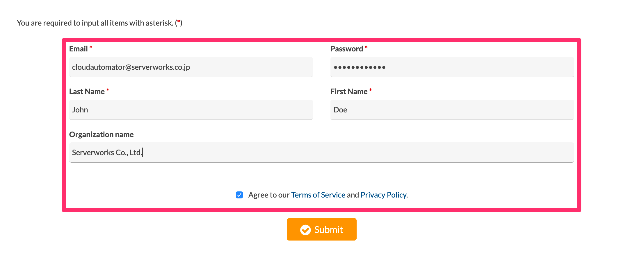This screenshot has height=269, width=644.
Task: Select the First Name field containing Doe
Action: 452,110
